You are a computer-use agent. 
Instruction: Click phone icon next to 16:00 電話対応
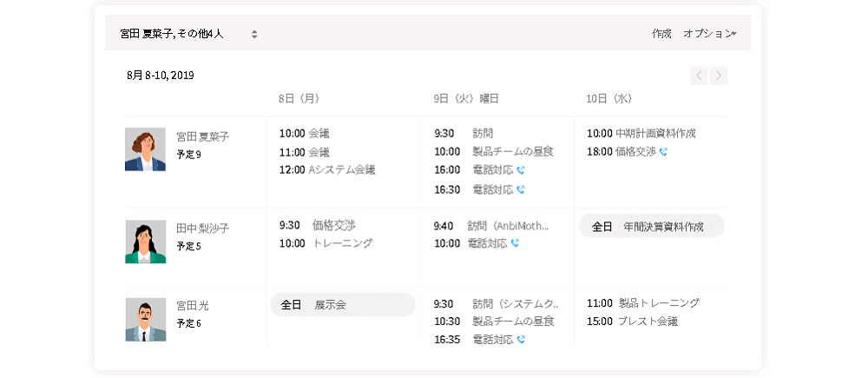tap(520, 169)
